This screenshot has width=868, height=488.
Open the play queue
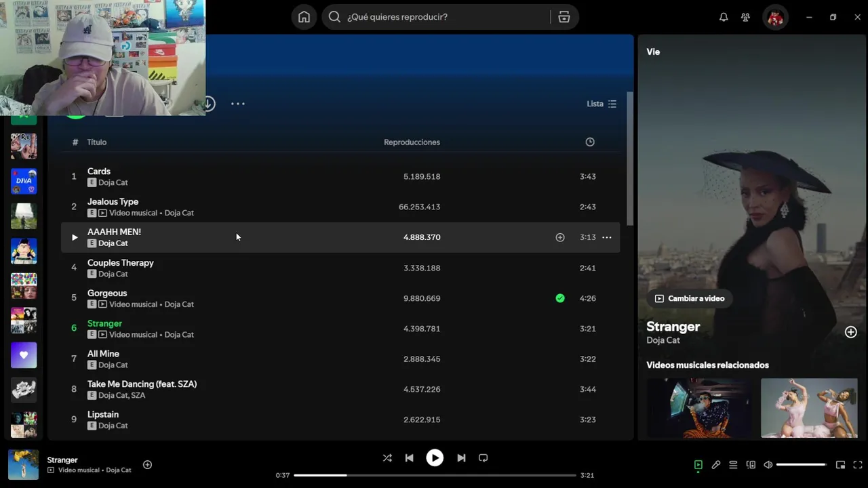click(733, 465)
